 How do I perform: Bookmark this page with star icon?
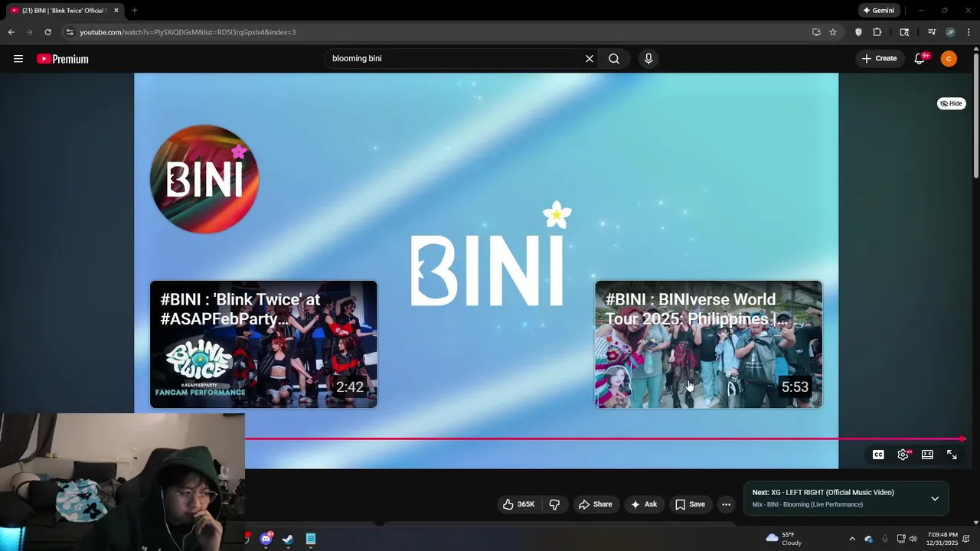click(833, 32)
